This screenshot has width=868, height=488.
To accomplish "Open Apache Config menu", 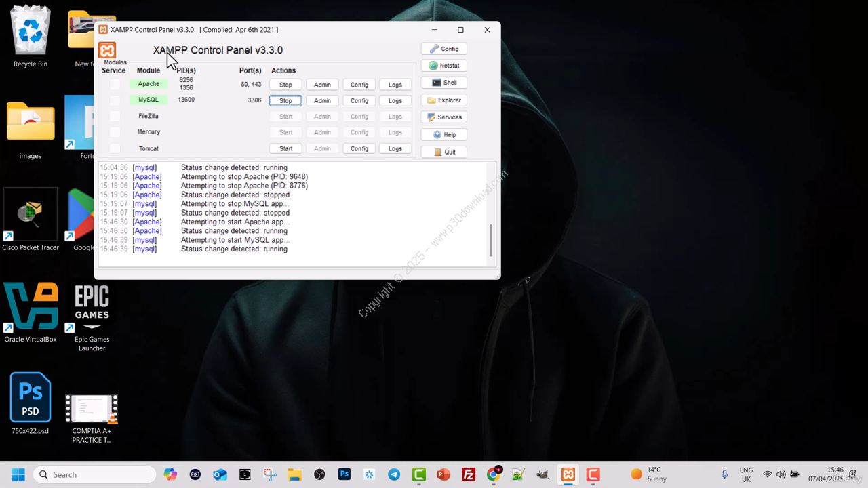I will pyautogui.click(x=359, y=85).
